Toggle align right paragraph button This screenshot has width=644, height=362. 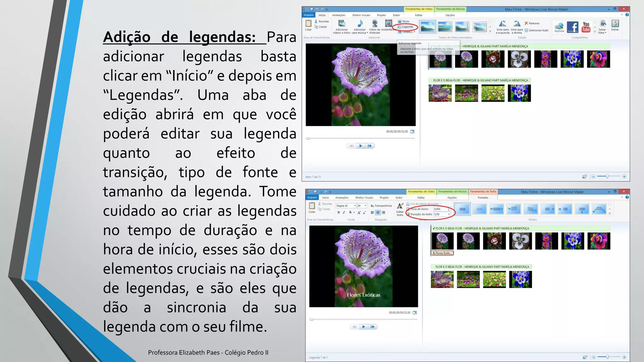coord(383,213)
